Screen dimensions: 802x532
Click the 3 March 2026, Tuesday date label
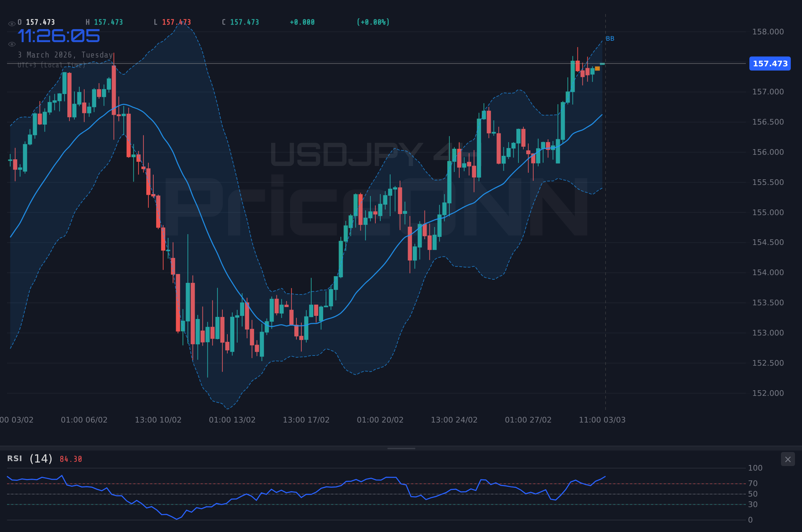coord(65,55)
